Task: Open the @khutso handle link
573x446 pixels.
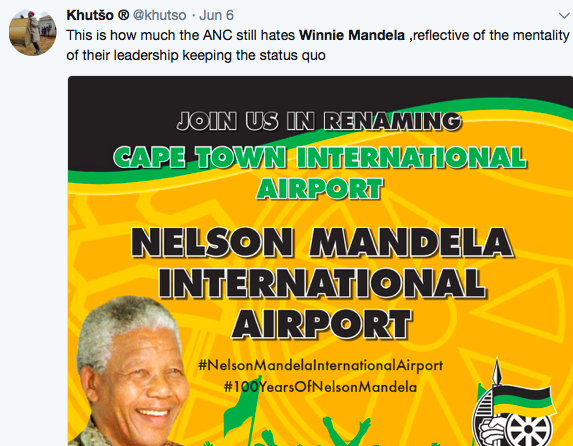Action: [x=160, y=15]
